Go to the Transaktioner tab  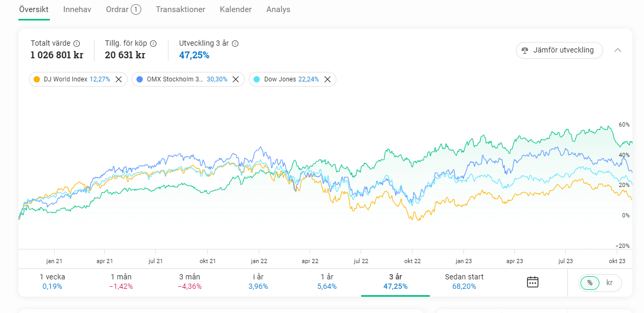(181, 9)
